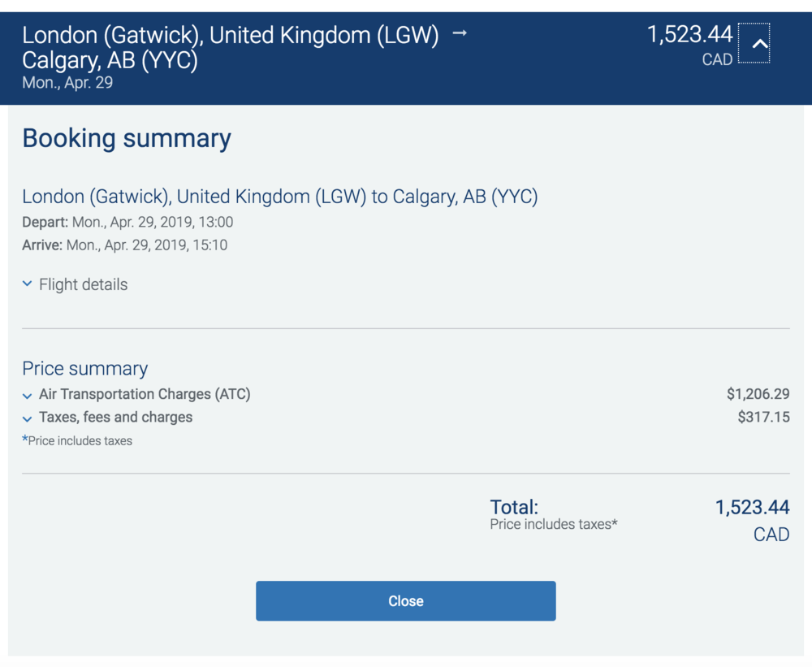The height and width of the screenshot is (667, 812).
Task: Click the $1,206.29 ATC amount
Action: click(758, 394)
